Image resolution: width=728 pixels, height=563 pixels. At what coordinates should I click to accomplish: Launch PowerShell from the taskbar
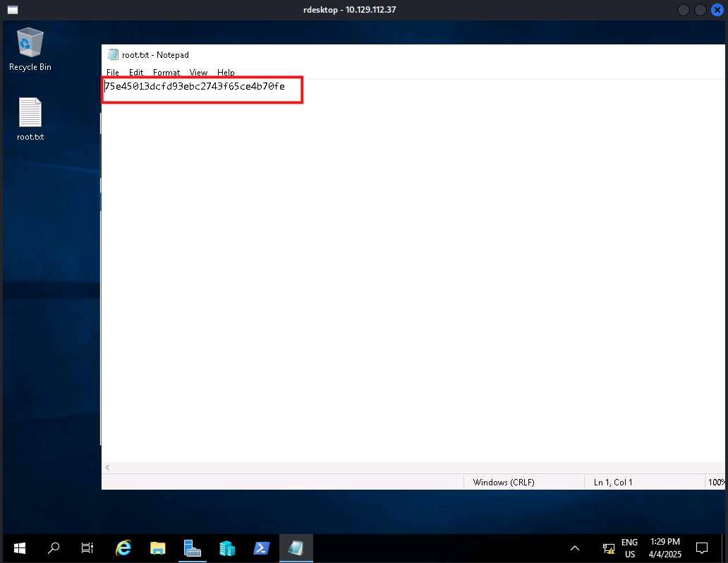pos(262,549)
